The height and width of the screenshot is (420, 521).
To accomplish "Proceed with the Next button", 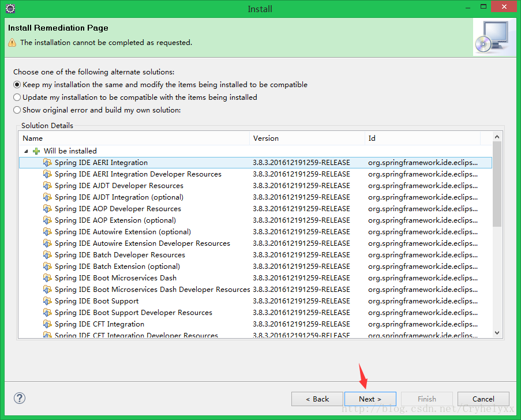I will (370, 399).
